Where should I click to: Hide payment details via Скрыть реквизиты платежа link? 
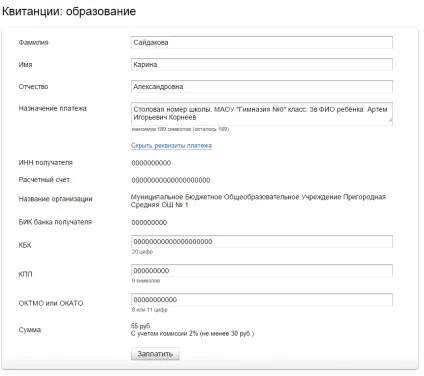click(171, 146)
